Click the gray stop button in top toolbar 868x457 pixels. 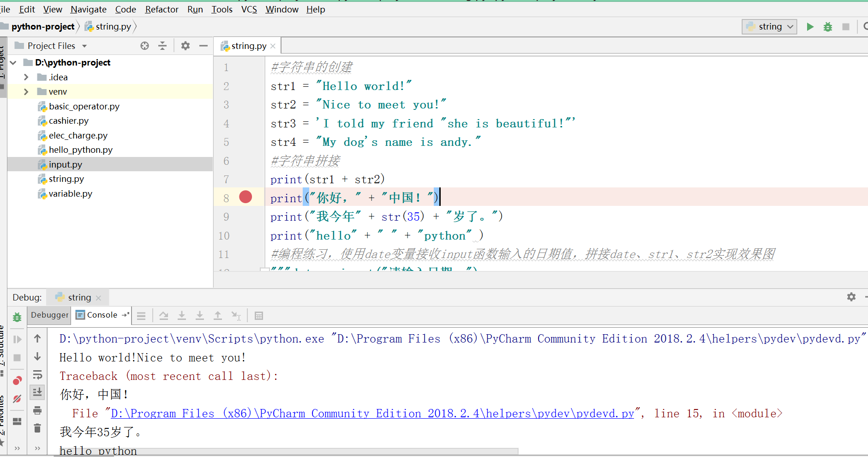846,27
